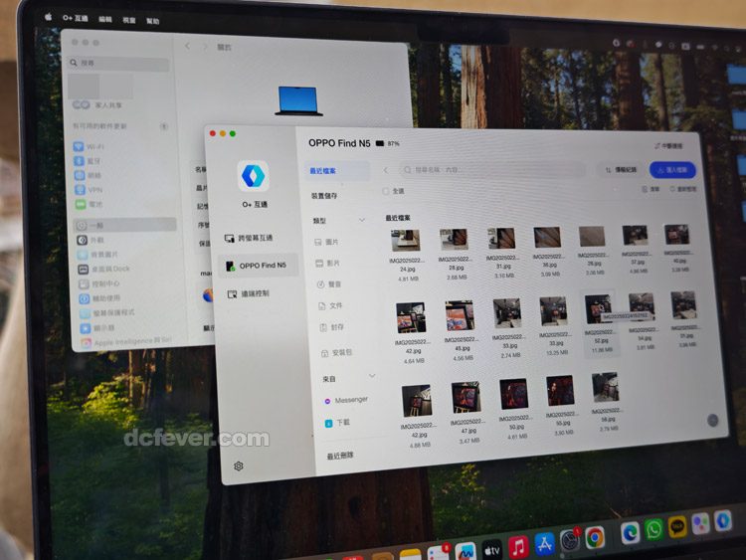Viewport: 746px width, 560px height.
Task: Select thumbnail 58.jpg of 2.79 MB
Action: 605,387
